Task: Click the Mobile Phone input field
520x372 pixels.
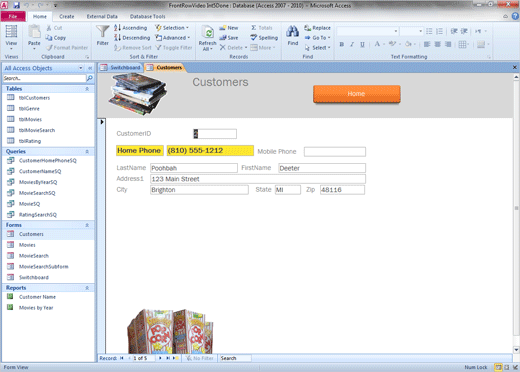Action: [x=335, y=152]
